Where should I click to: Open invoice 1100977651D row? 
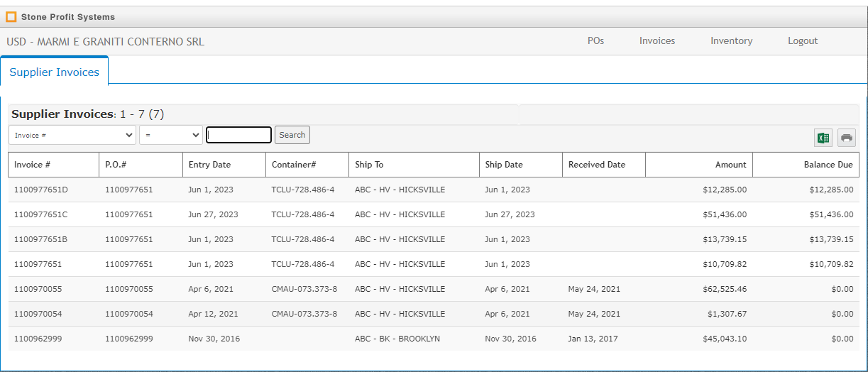434,190
